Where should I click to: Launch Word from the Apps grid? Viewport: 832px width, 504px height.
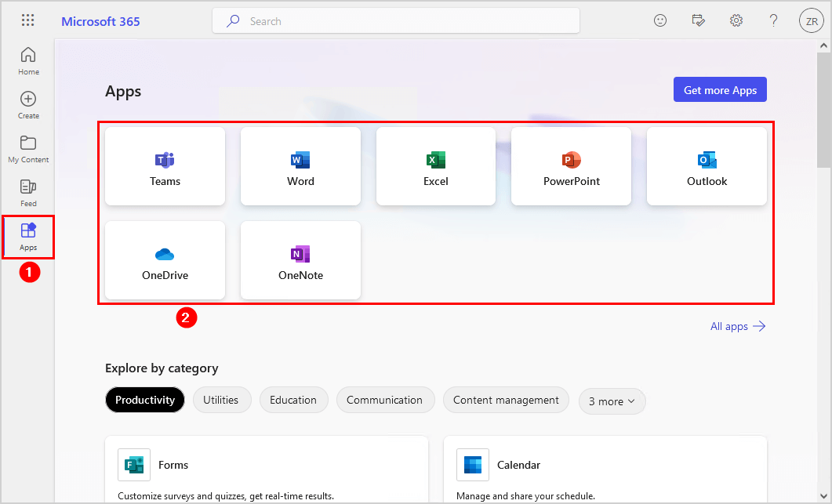click(x=300, y=166)
